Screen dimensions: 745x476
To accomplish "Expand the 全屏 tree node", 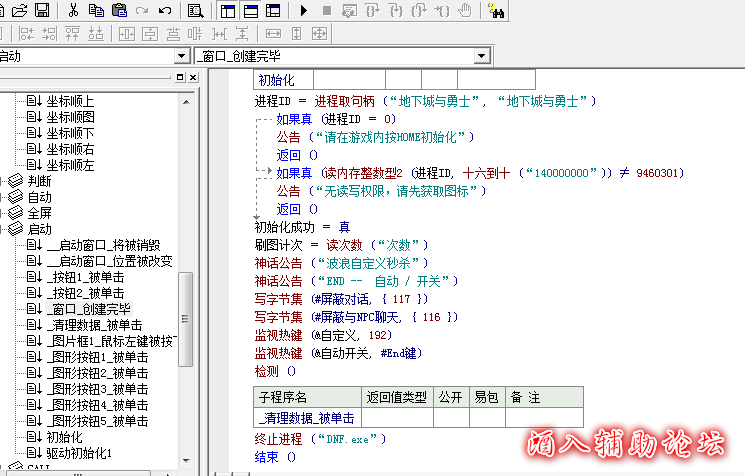I will click(x=38, y=213).
